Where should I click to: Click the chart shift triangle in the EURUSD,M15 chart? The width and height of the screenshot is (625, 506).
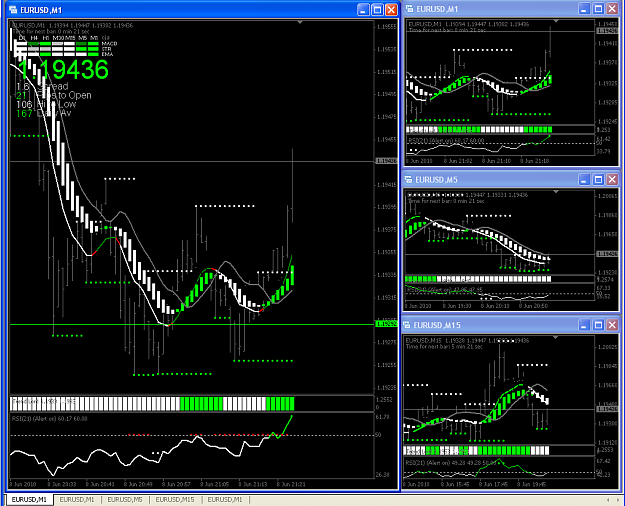point(556,338)
